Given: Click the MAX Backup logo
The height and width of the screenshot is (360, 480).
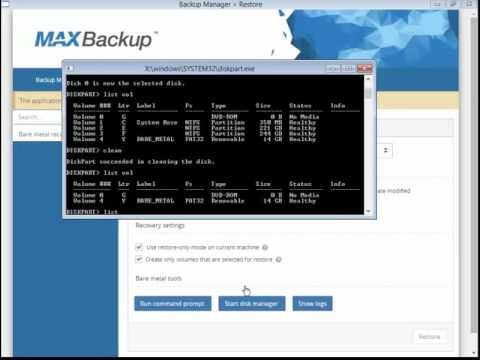Looking at the screenshot, I should coord(96,39).
